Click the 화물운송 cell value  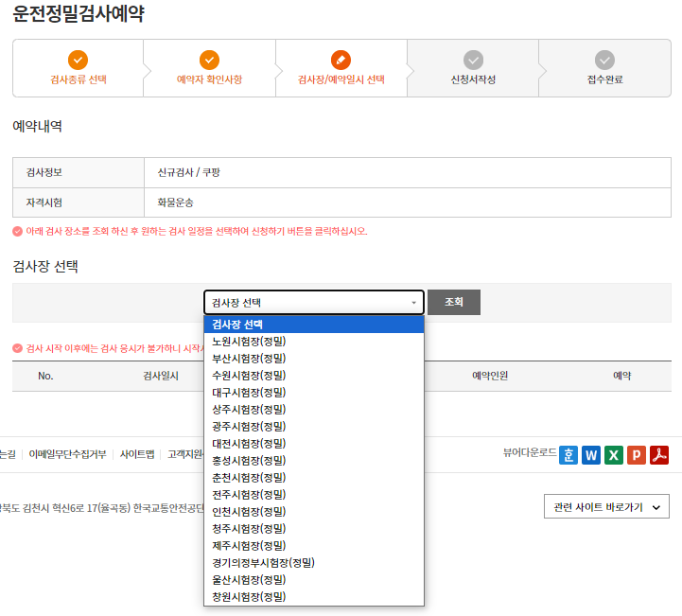pos(175,202)
